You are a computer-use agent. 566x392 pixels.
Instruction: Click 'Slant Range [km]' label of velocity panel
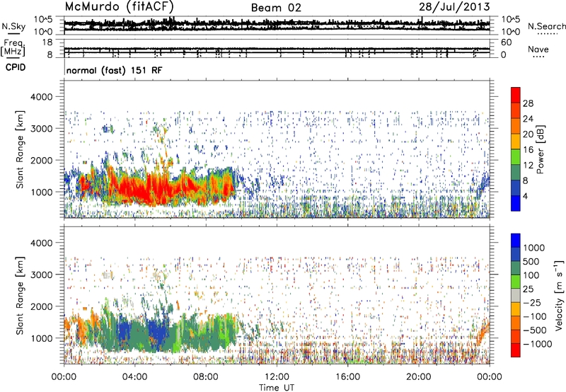click(20, 295)
